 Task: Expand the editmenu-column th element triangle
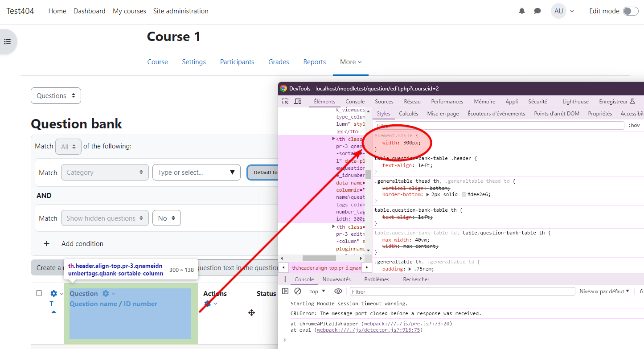click(x=334, y=227)
